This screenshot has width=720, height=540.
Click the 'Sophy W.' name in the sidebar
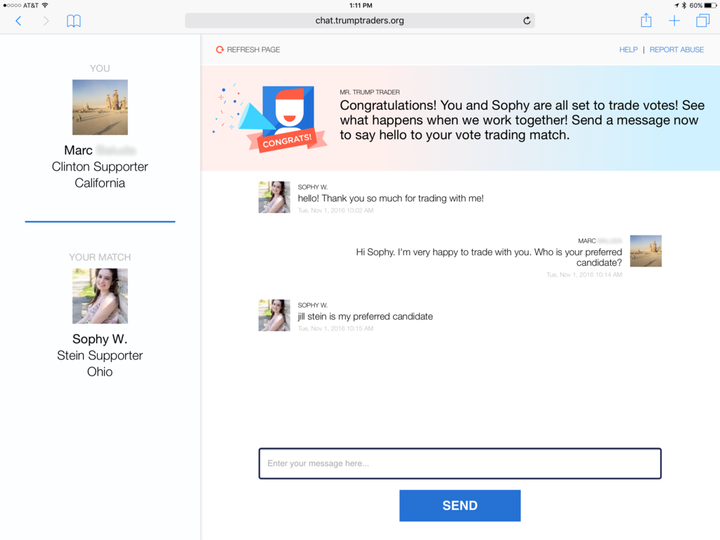tap(100, 339)
